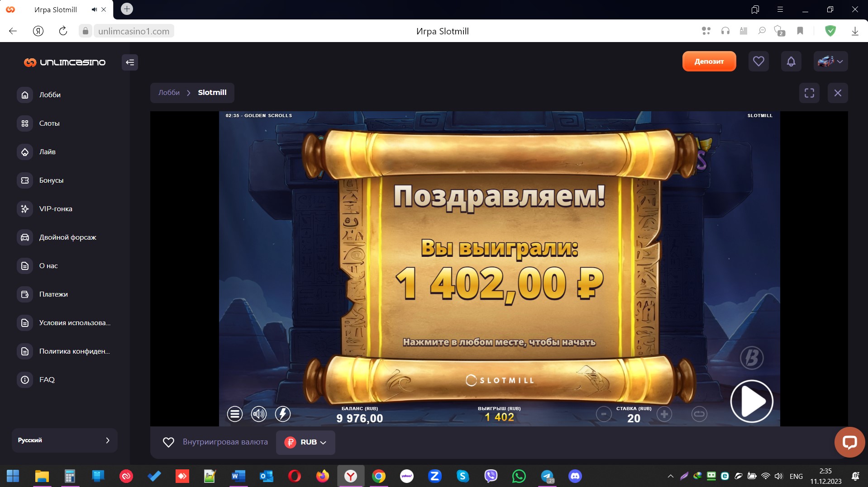Open the browser hamburger menu
868x487 pixels.
pos(780,9)
